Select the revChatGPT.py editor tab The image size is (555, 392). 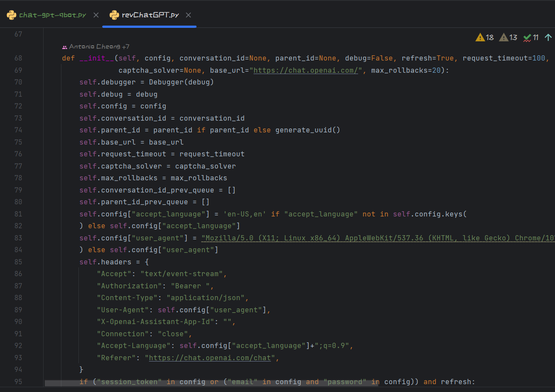[150, 15]
